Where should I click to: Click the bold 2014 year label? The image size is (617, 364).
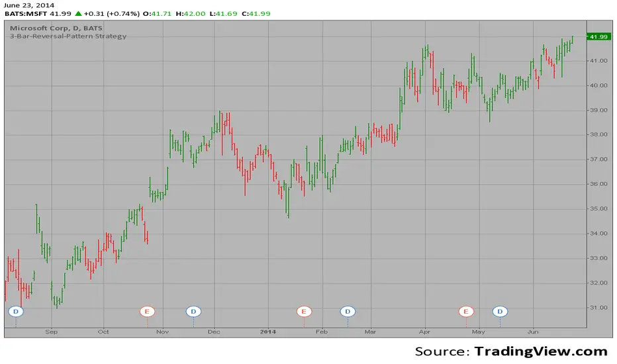(268, 332)
